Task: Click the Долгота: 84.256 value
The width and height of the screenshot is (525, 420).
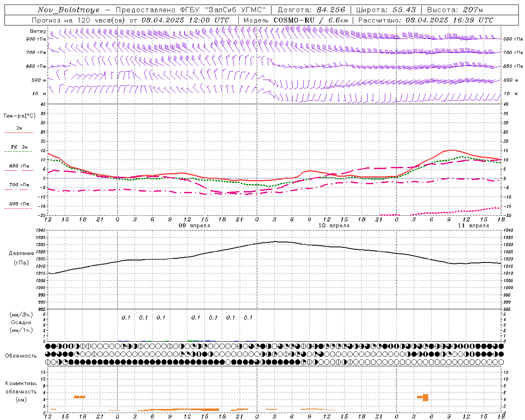Action: tap(311, 10)
